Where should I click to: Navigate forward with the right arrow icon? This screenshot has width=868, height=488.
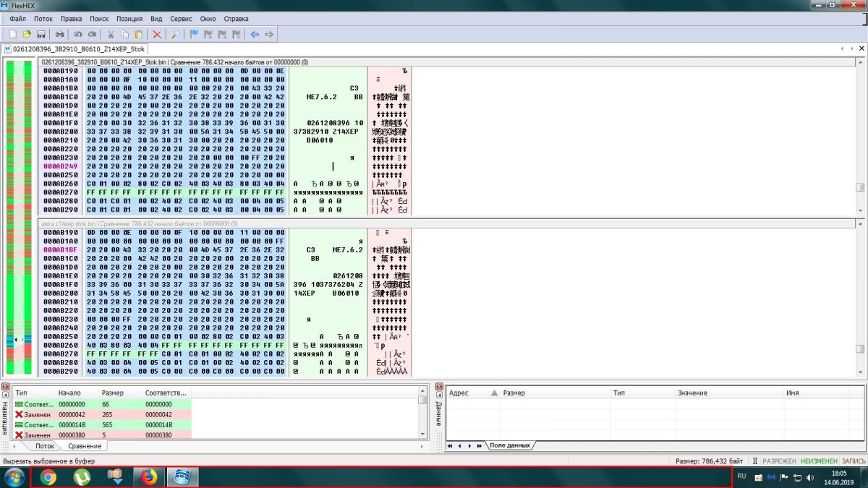pos(269,34)
